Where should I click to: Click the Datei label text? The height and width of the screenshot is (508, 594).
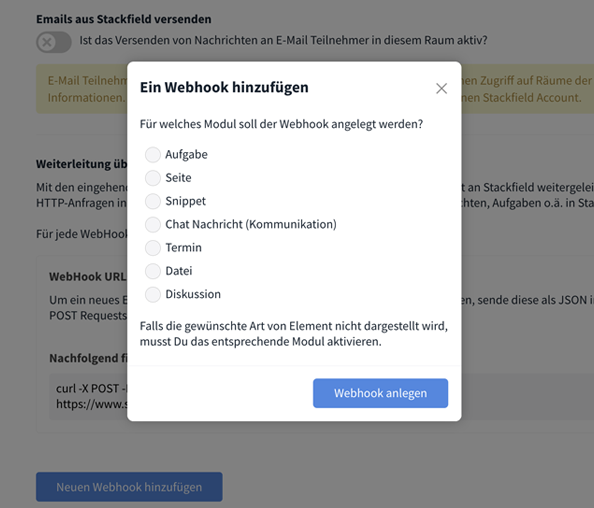[x=179, y=271]
